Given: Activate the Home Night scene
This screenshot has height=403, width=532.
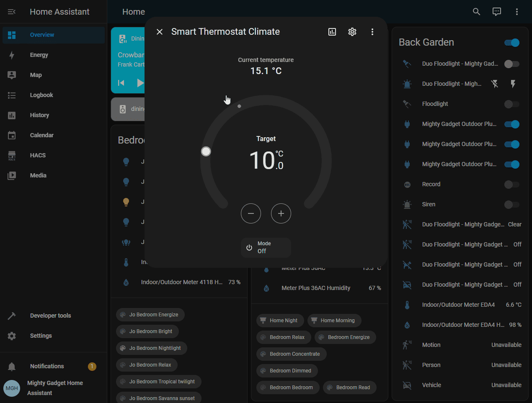Looking at the screenshot, I should tap(279, 321).
